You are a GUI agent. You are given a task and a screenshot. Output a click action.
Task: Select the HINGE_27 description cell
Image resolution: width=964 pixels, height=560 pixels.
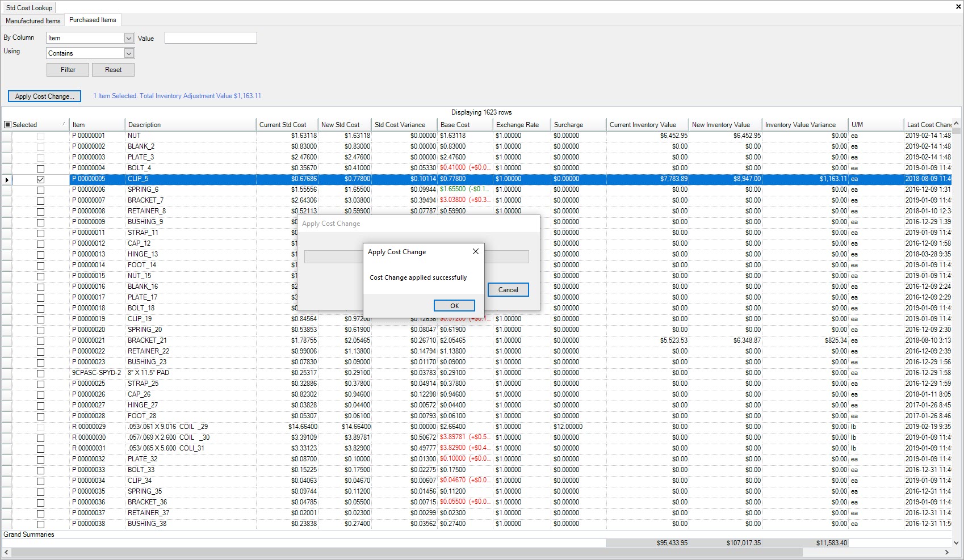pyautogui.click(x=190, y=406)
